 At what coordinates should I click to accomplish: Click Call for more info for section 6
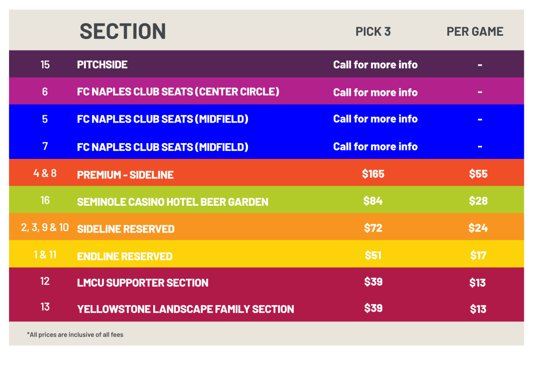(x=375, y=93)
